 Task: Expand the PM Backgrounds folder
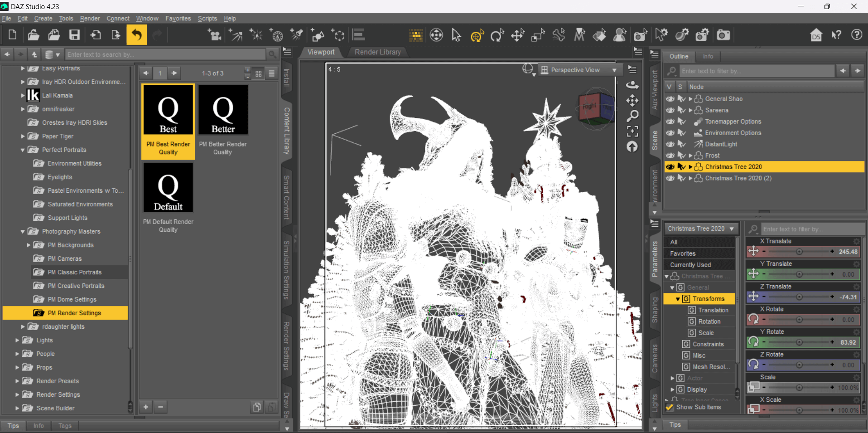click(x=29, y=245)
